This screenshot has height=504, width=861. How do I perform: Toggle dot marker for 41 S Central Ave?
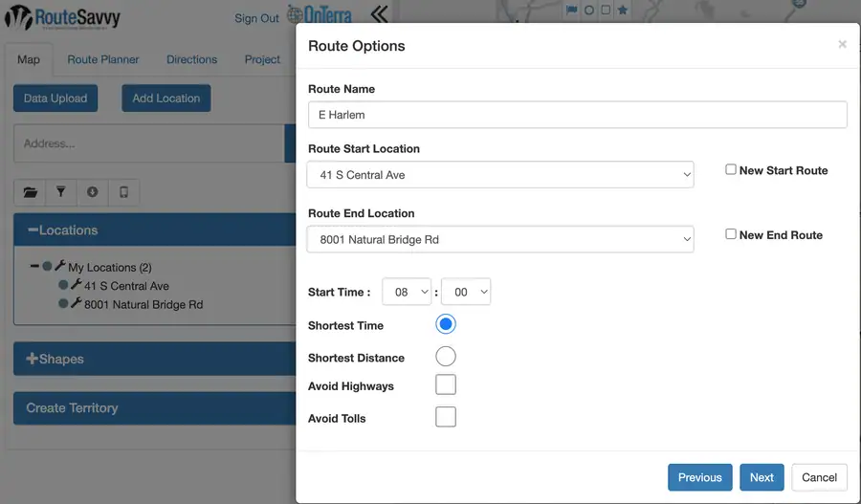click(x=63, y=284)
